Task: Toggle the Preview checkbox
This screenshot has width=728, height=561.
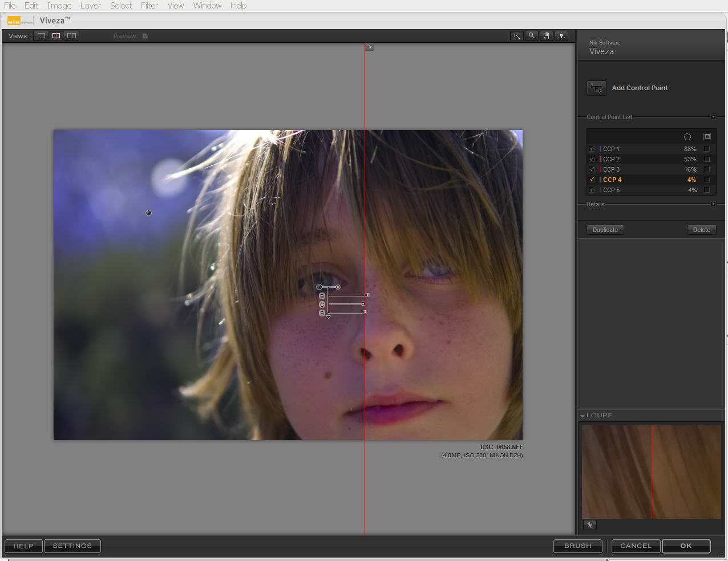Action: click(x=145, y=36)
